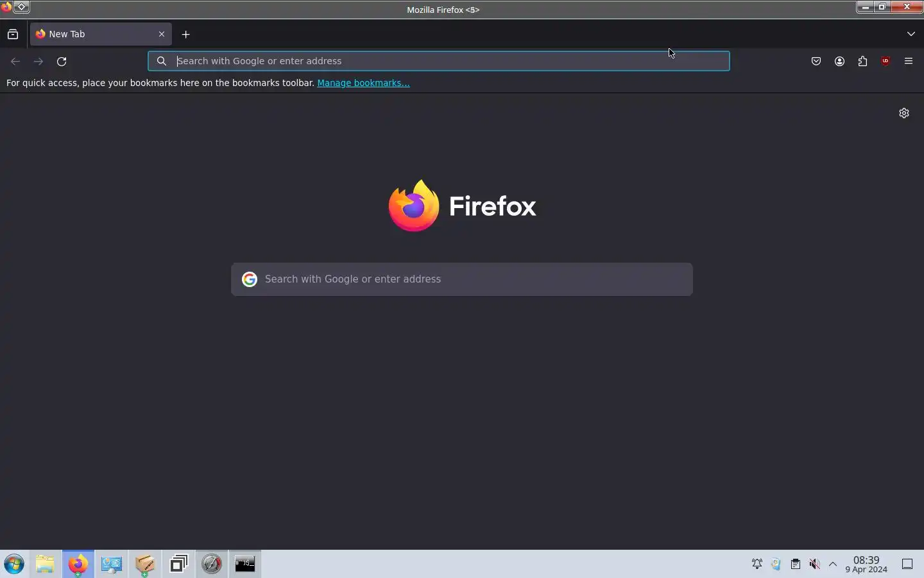Open the Firefox View icon
The height and width of the screenshot is (578, 924).
pyautogui.click(x=13, y=35)
